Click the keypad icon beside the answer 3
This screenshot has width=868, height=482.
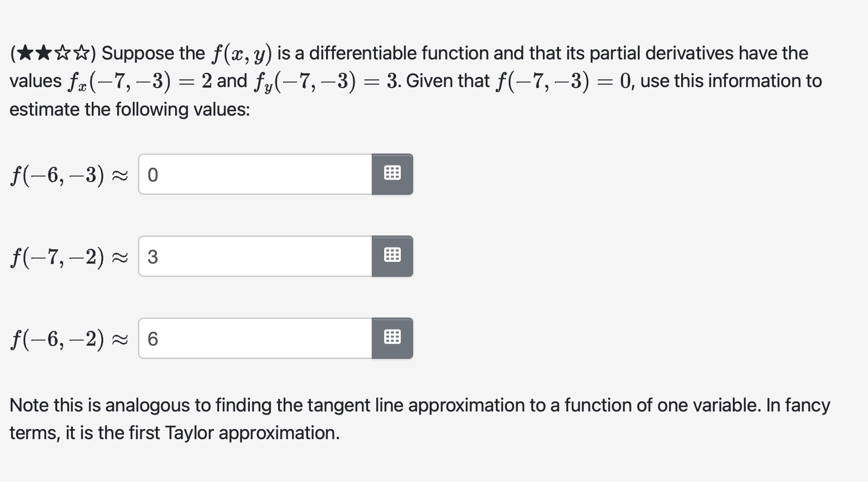pyautogui.click(x=392, y=256)
